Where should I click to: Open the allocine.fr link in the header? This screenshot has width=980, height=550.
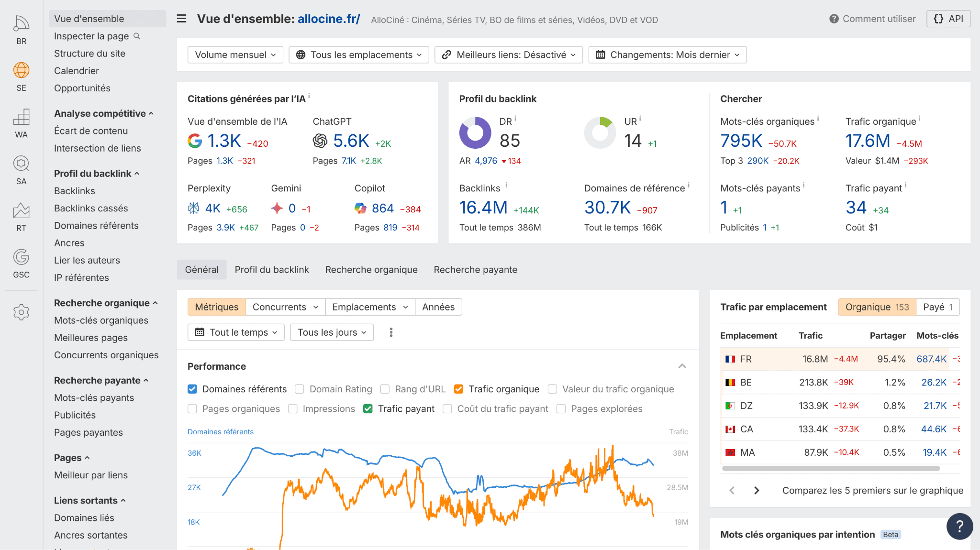tap(329, 19)
